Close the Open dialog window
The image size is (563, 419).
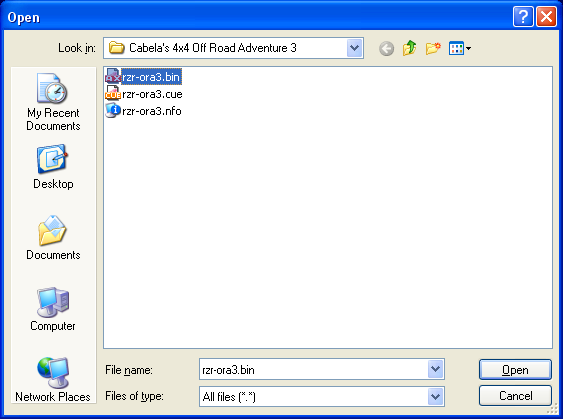[546, 17]
